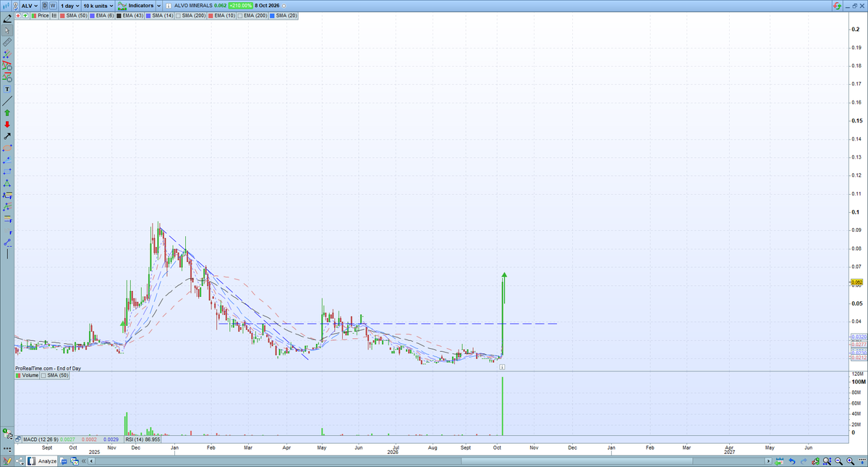Pick the diagonal line drawing tool
This screenshot has width=868, height=467.
point(7,101)
